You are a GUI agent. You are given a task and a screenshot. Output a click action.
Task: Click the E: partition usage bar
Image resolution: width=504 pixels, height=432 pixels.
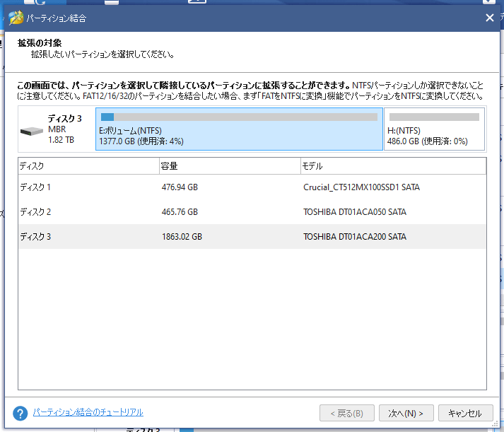(239, 117)
